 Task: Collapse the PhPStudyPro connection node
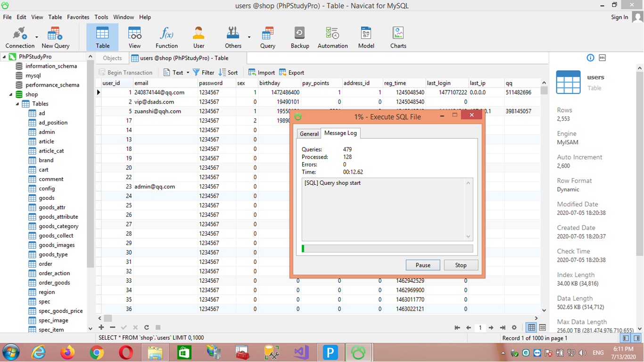(x=4, y=57)
